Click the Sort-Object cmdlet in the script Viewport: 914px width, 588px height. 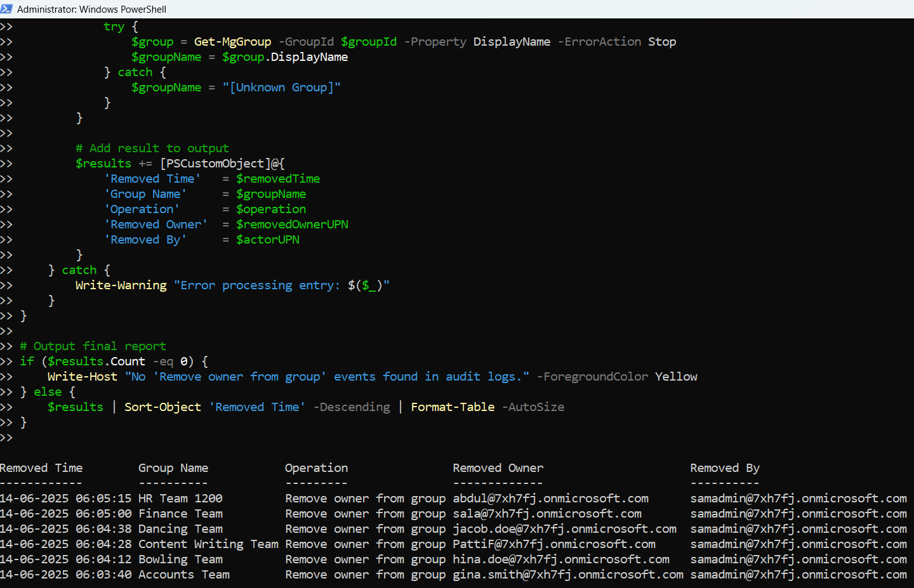click(162, 407)
